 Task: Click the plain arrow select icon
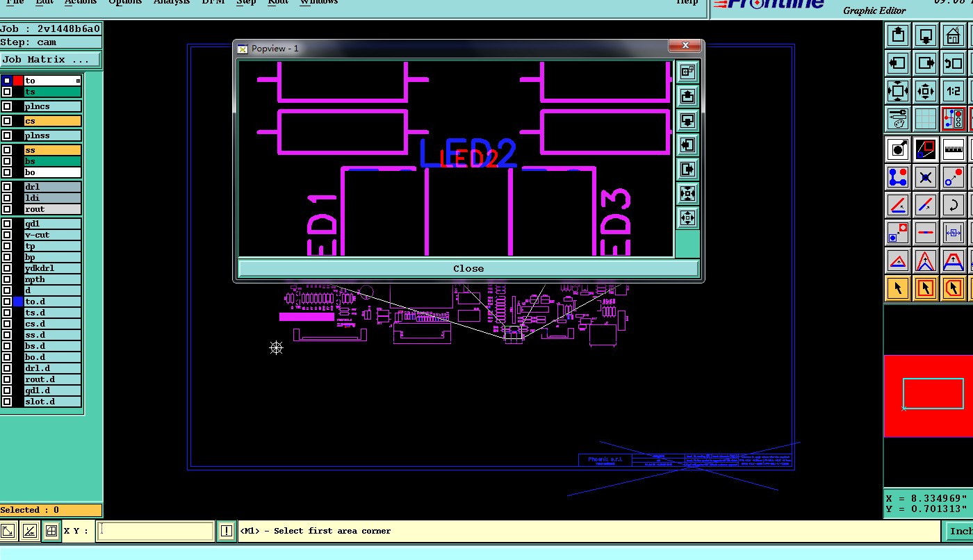pos(897,288)
